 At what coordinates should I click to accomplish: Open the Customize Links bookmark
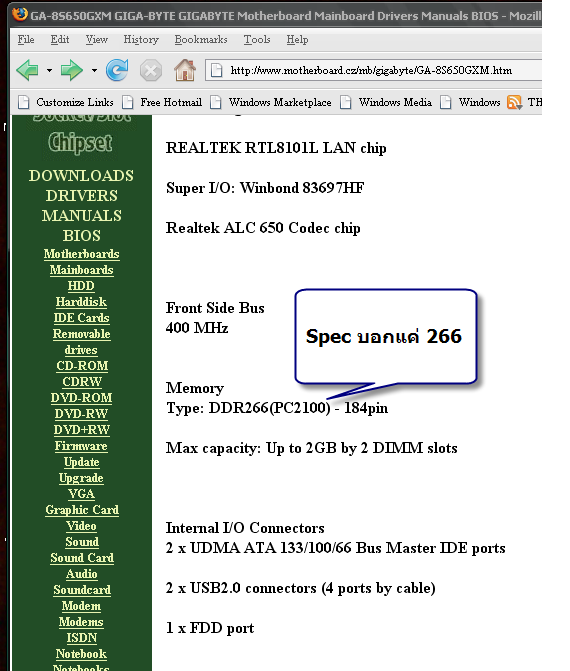66,102
